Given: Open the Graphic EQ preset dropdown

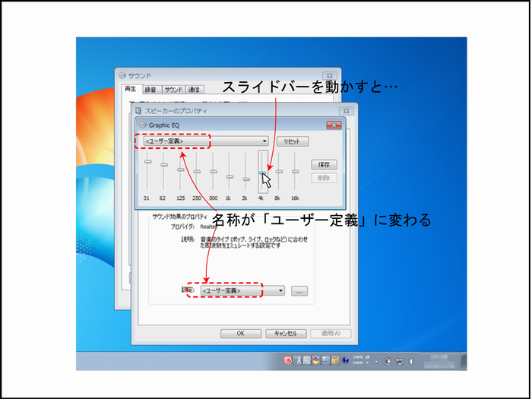Looking at the screenshot, I should point(206,141).
